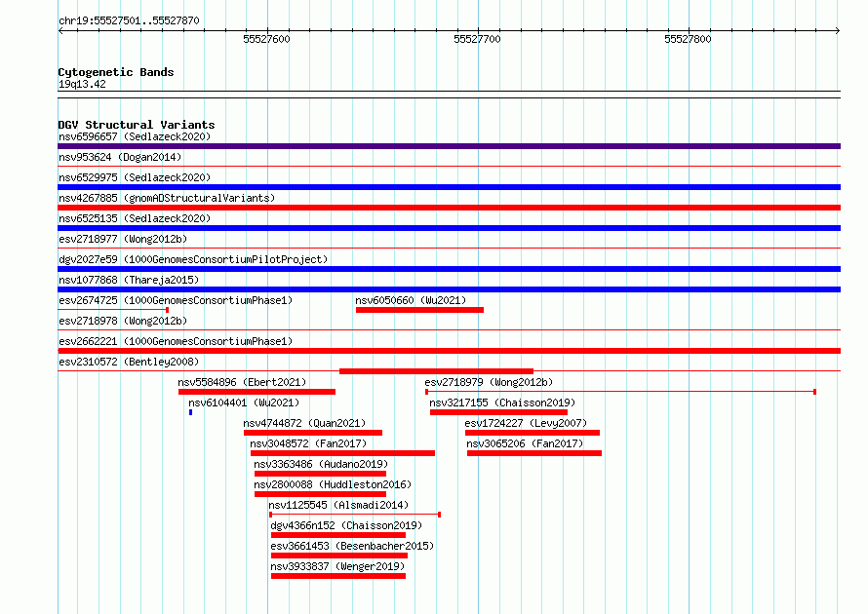The image size is (868, 614).
Task: Click the thin nsv1125545 span line
Action: click(x=355, y=515)
